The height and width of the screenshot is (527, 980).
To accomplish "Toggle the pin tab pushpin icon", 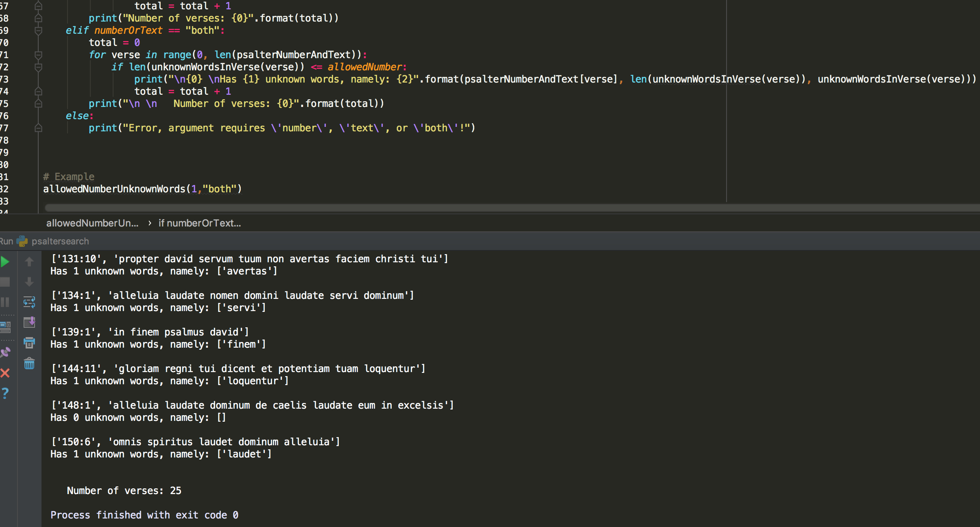I will [5, 352].
